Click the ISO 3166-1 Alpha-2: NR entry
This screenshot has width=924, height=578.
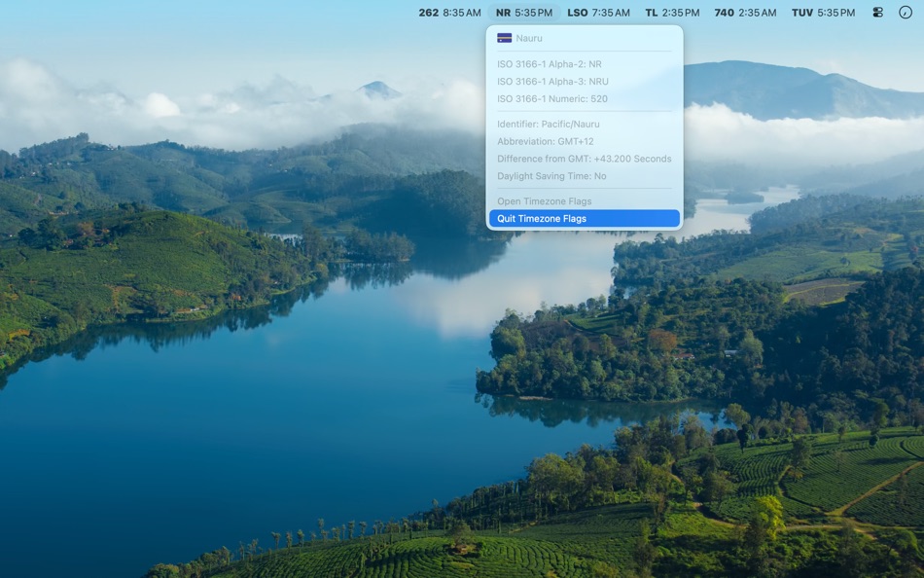[547, 63]
